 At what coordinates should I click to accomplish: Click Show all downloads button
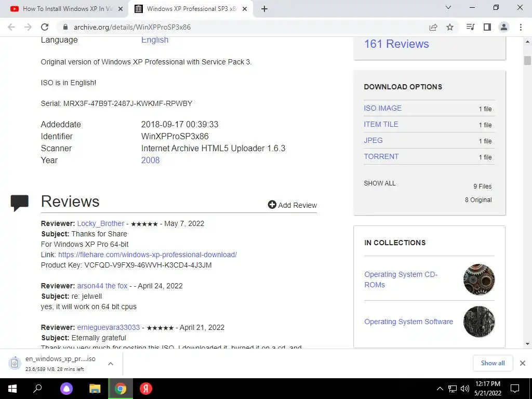[493, 363]
